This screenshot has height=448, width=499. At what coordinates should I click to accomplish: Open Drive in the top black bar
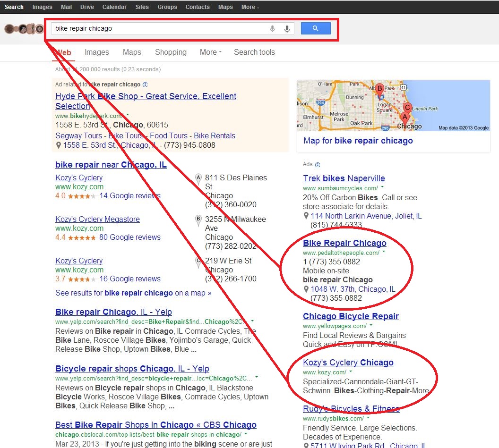[87, 7]
